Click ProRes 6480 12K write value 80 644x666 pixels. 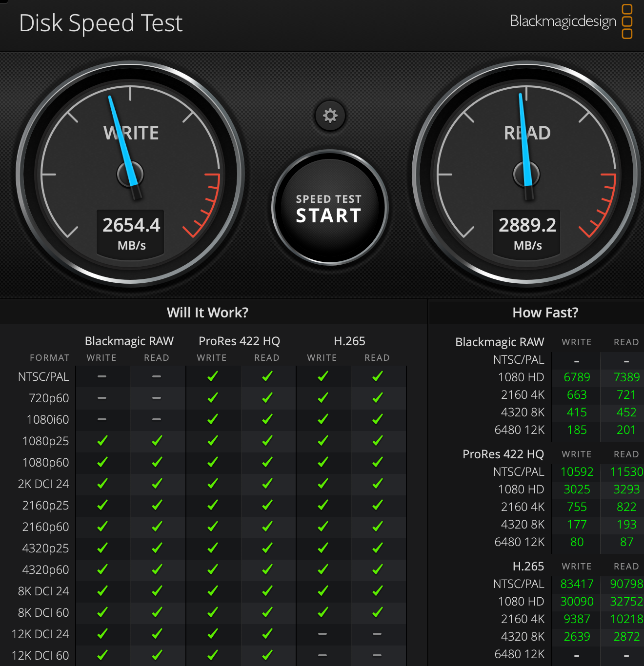pos(577,542)
